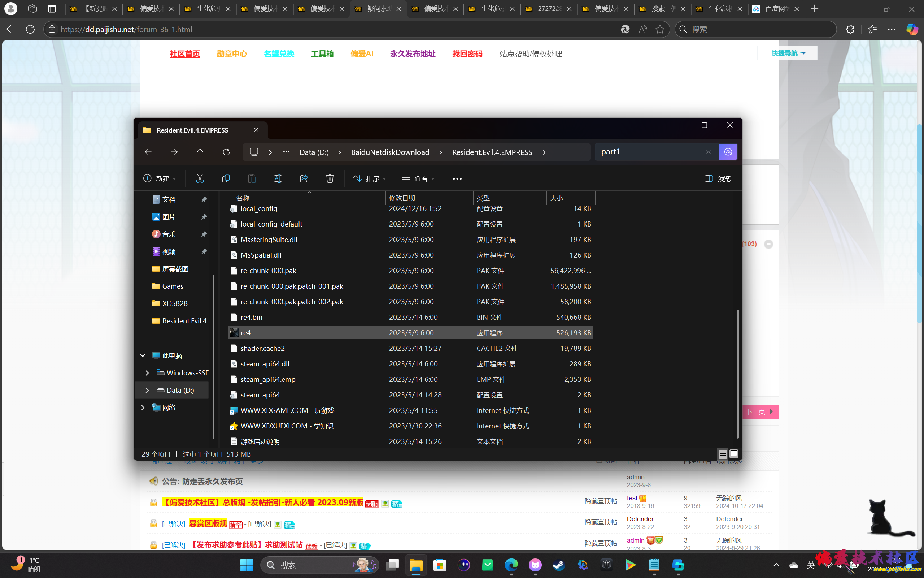Open Microsoft Store from the taskbar
The width and height of the screenshot is (924, 578).
(x=440, y=565)
